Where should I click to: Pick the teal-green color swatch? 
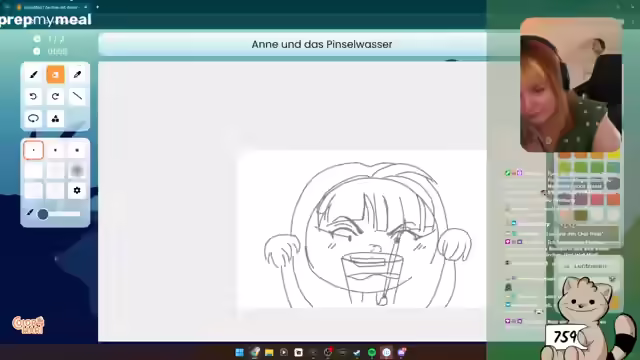(x=613, y=167)
